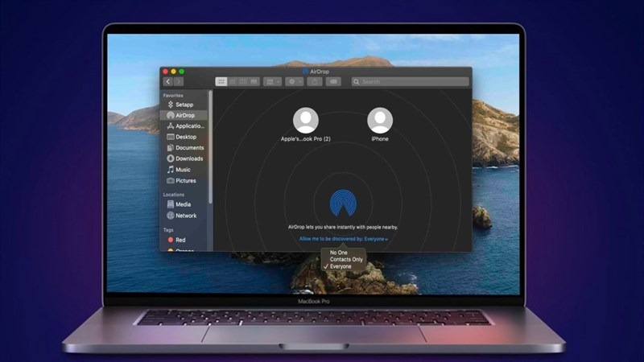Click the Locations section header
Image resolution: width=644 pixels, height=362 pixels.
[173, 195]
